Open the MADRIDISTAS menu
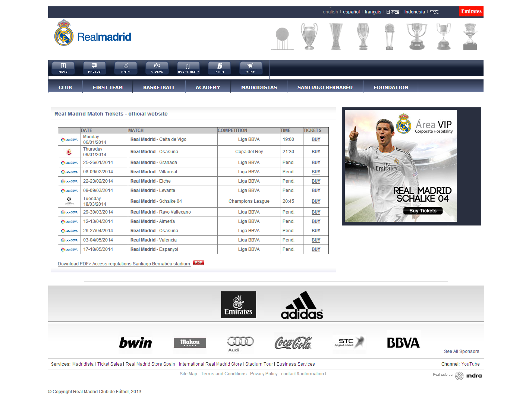 259,87
